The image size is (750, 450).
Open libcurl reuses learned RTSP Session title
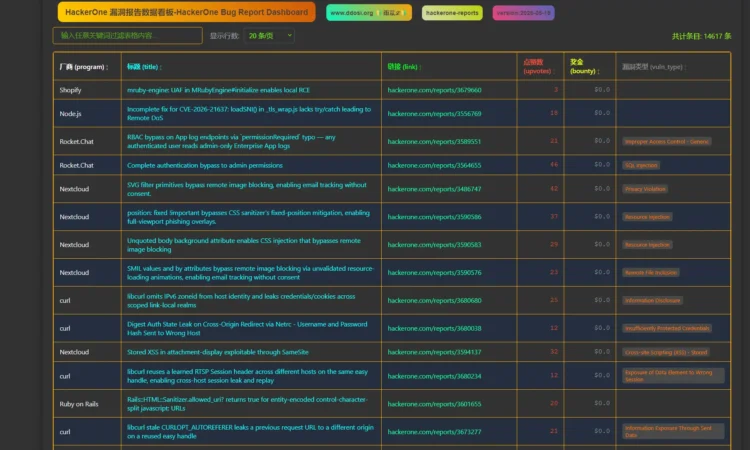point(247,376)
